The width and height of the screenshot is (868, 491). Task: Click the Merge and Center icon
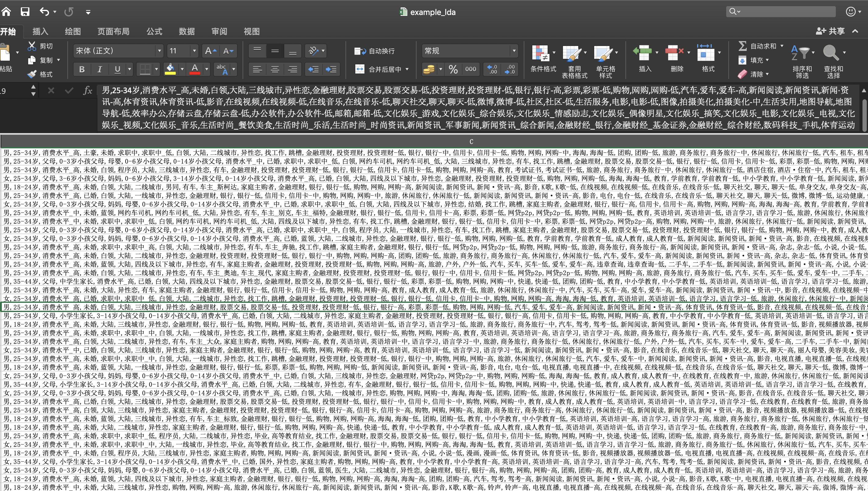pyautogui.click(x=360, y=69)
